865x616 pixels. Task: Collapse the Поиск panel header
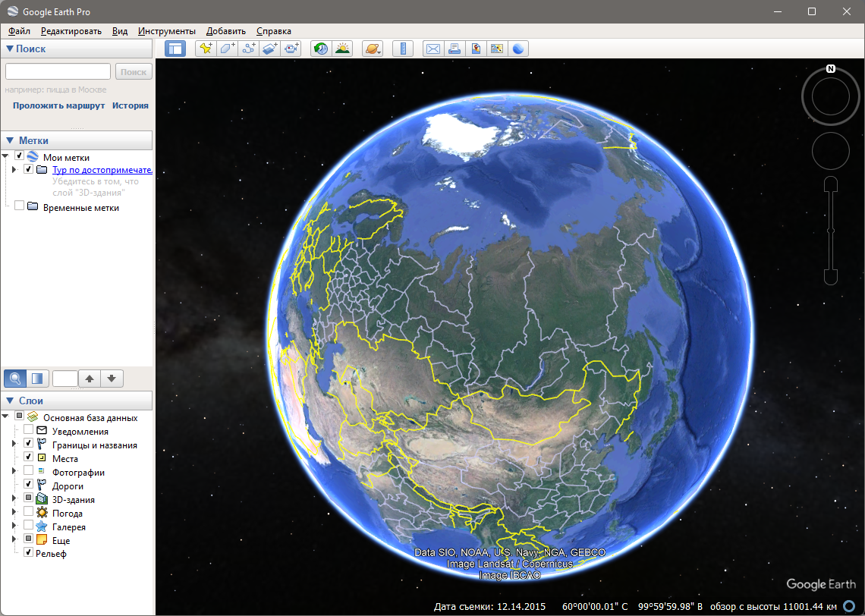[11, 49]
